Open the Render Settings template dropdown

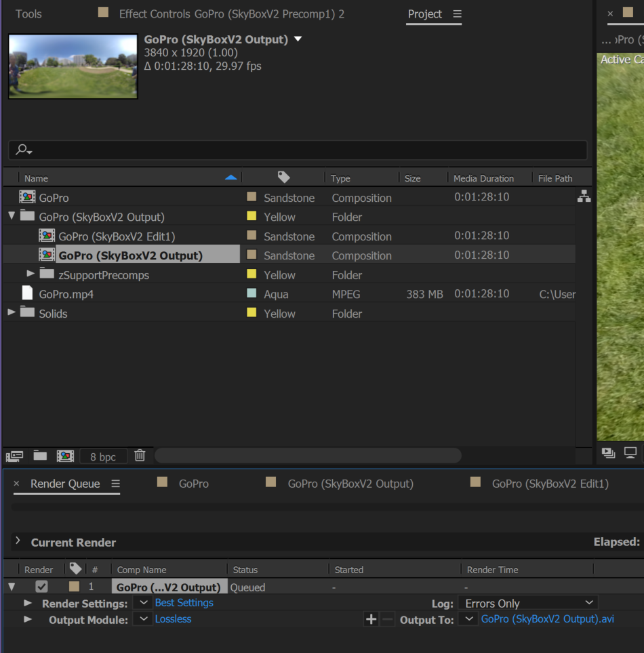[x=142, y=603]
